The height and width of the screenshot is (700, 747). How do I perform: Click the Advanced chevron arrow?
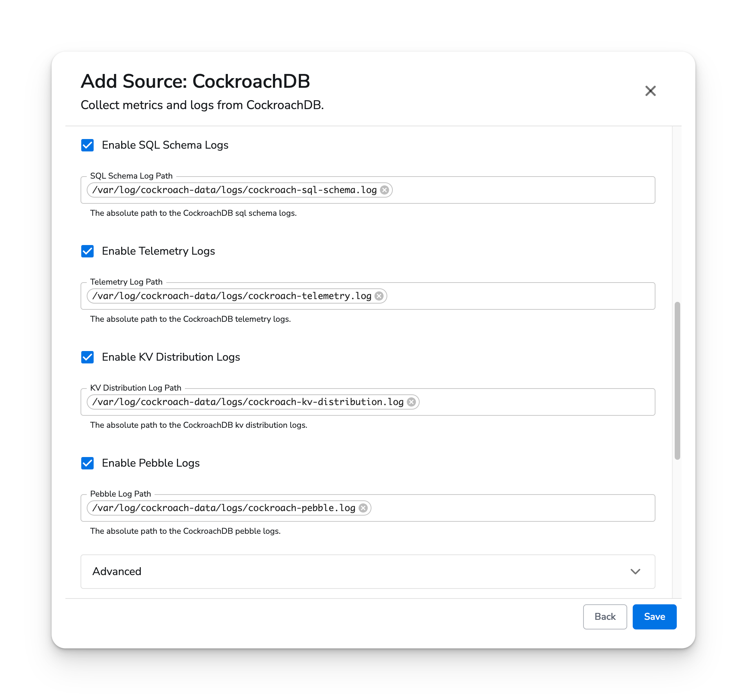[x=635, y=572]
